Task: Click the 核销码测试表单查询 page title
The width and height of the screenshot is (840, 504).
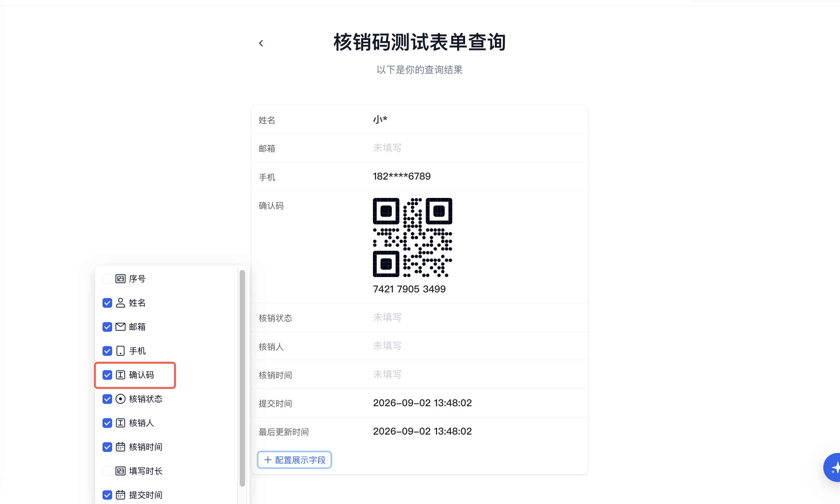Action: [419, 42]
